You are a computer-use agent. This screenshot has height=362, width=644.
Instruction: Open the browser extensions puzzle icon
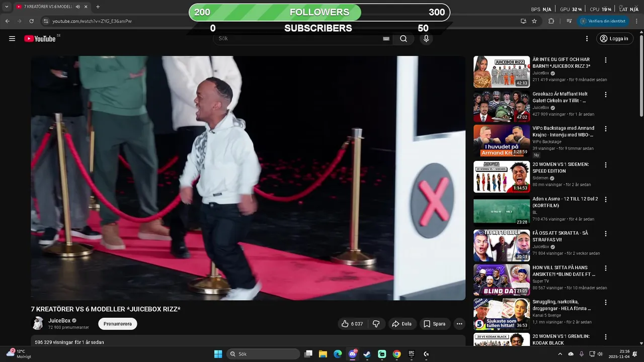551,21
